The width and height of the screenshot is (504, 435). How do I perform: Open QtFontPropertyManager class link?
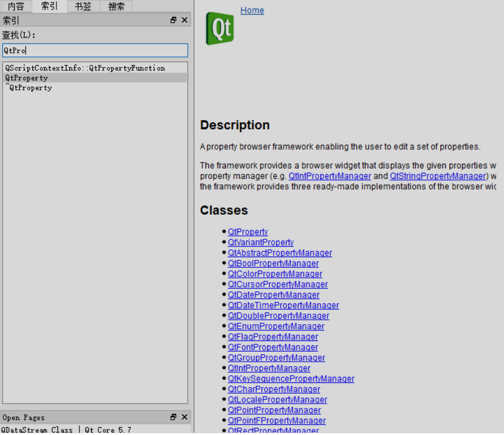[273, 347]
